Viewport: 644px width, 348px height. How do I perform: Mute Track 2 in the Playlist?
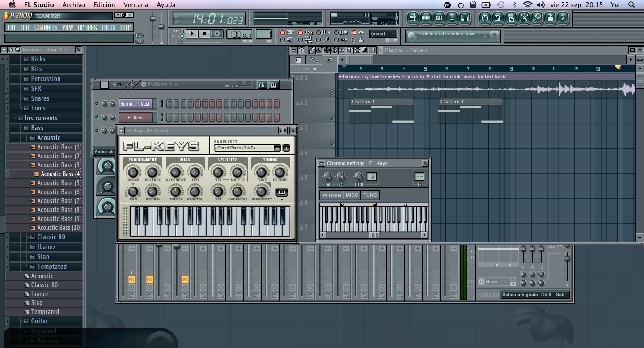332,119
